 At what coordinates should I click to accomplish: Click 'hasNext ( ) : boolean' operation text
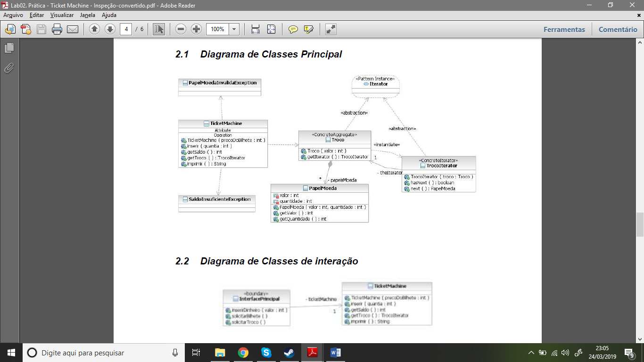click(432, 182)
